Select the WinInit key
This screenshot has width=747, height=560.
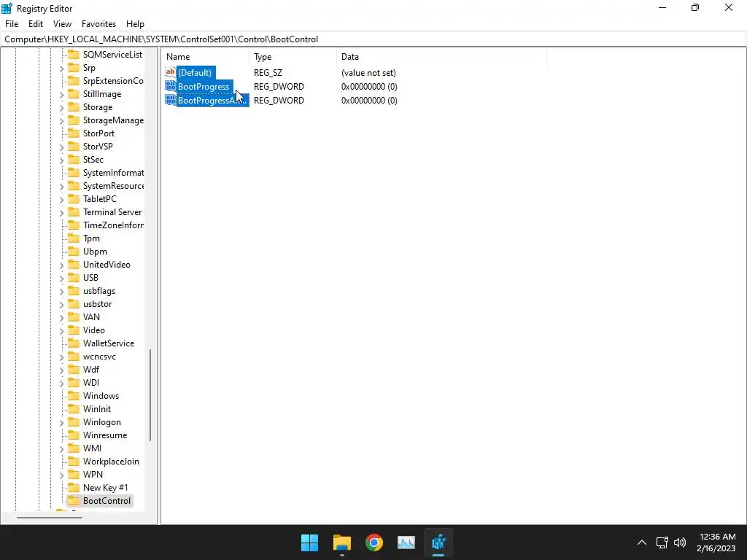click(97, 408)
